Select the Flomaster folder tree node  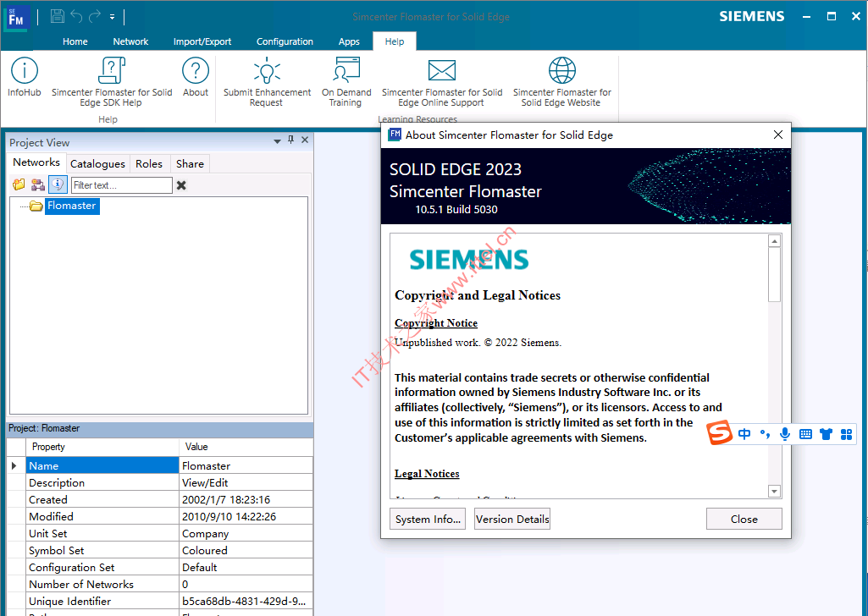(x=71, y=206)
